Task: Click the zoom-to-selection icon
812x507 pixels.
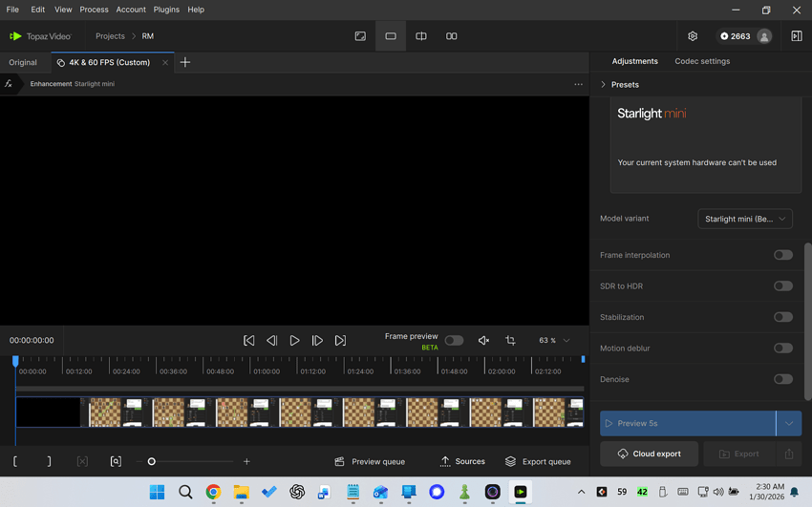Action: point(116,461)
